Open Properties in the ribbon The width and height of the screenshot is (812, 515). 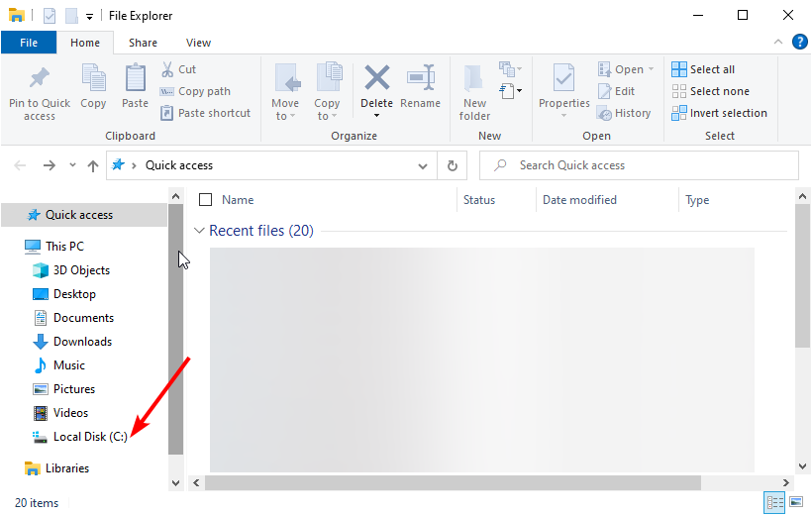coord(563,78)
